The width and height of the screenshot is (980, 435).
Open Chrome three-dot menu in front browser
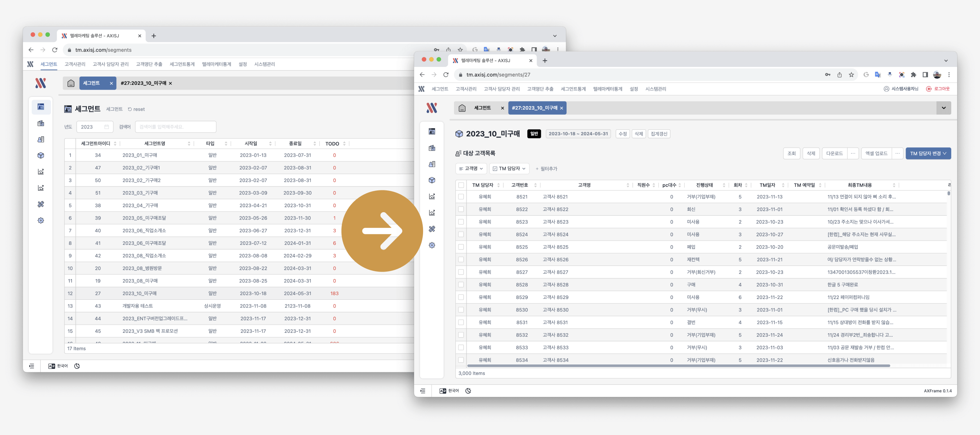pos(949,75)
